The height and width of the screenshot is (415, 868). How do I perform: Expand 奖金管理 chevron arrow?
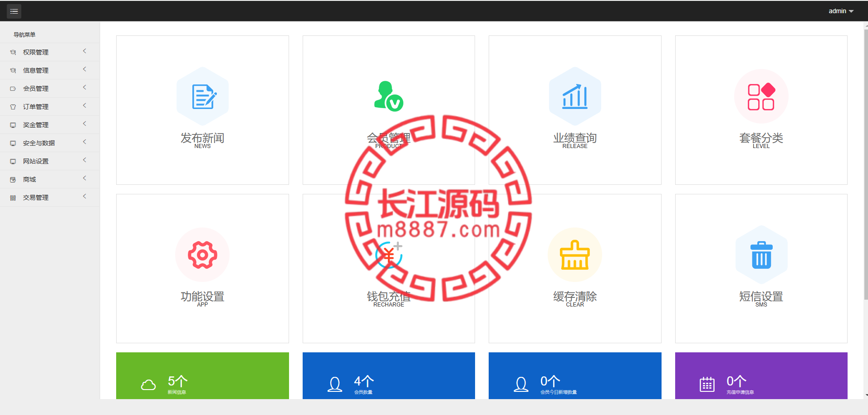pyautogui.click(x=84, y=124)
